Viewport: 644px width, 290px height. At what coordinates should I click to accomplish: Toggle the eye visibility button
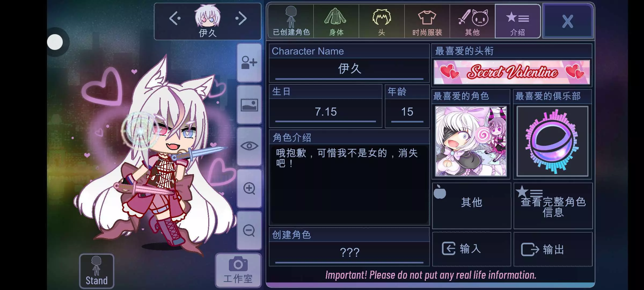pyautogui.click(x=249, y=146)
